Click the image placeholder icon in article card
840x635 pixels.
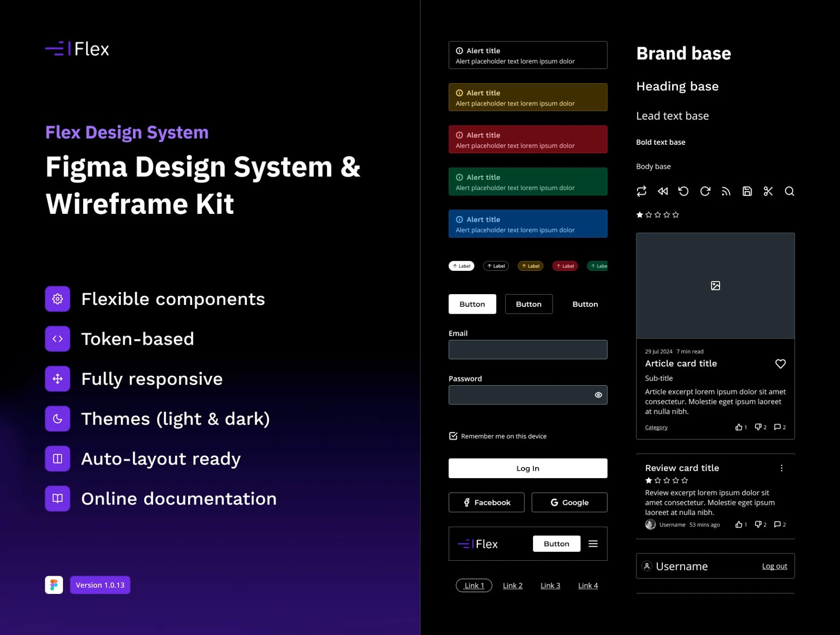pos(715,286)
